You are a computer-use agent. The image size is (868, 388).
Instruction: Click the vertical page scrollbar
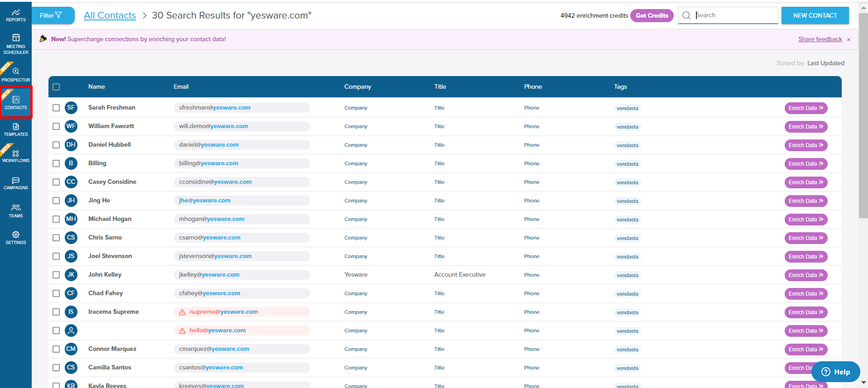point(863,115)
